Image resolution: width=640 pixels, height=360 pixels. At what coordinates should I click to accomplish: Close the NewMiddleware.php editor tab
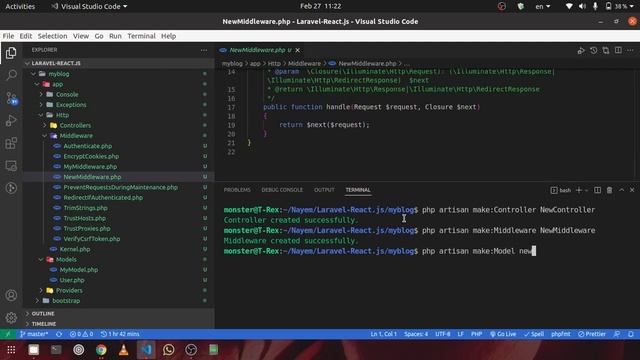coord(298,50)
